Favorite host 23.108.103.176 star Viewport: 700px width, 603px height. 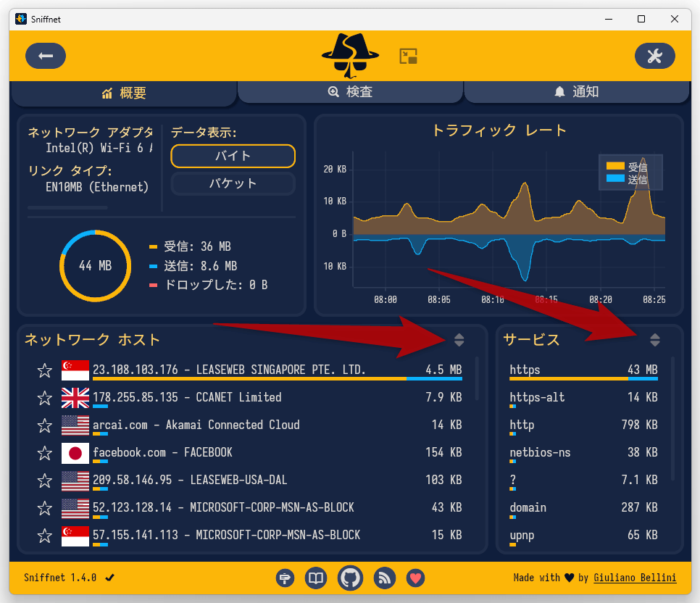[x=45, y=370]
